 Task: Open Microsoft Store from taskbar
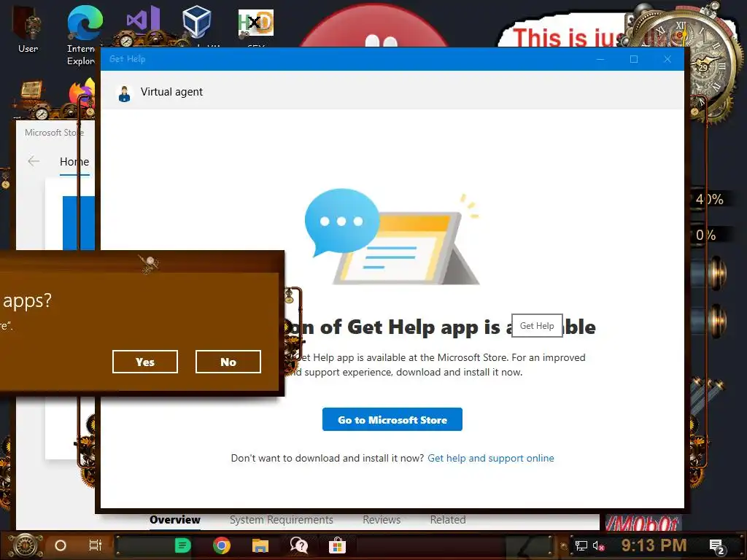(x=337, y=545)
